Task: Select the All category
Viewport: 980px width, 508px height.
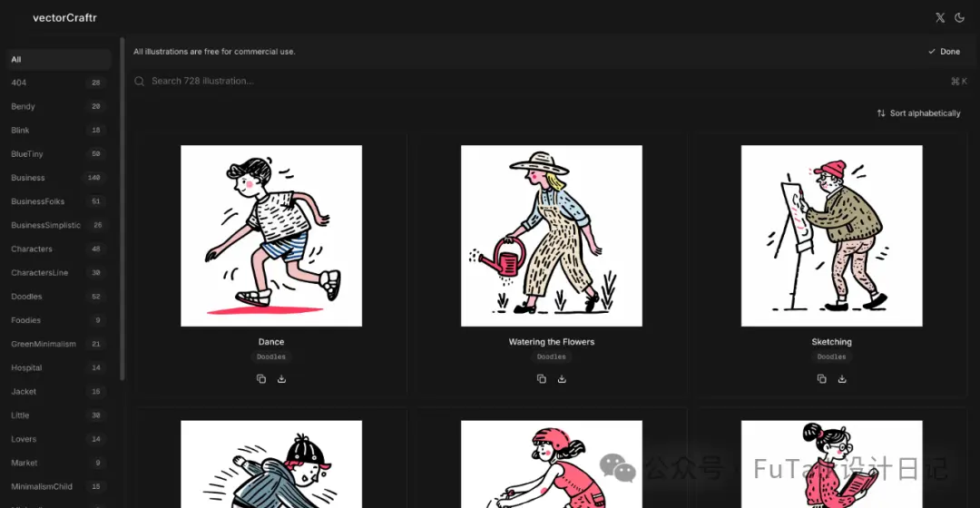Action: [58, 59]
